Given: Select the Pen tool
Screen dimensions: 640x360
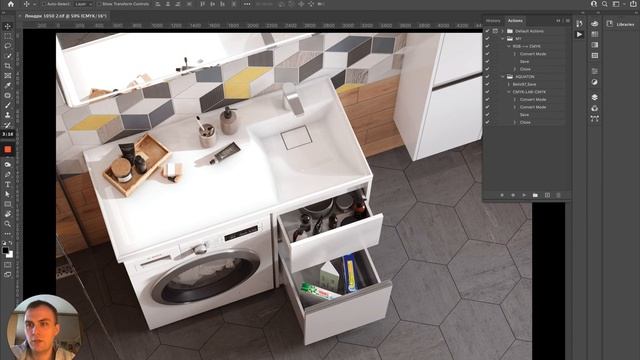Looking at the screenshot, I should point(7,174).
